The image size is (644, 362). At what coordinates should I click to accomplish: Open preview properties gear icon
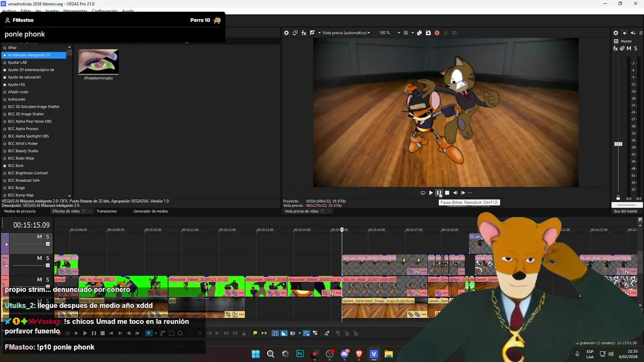pyautogui.click(x=286, y=33)
